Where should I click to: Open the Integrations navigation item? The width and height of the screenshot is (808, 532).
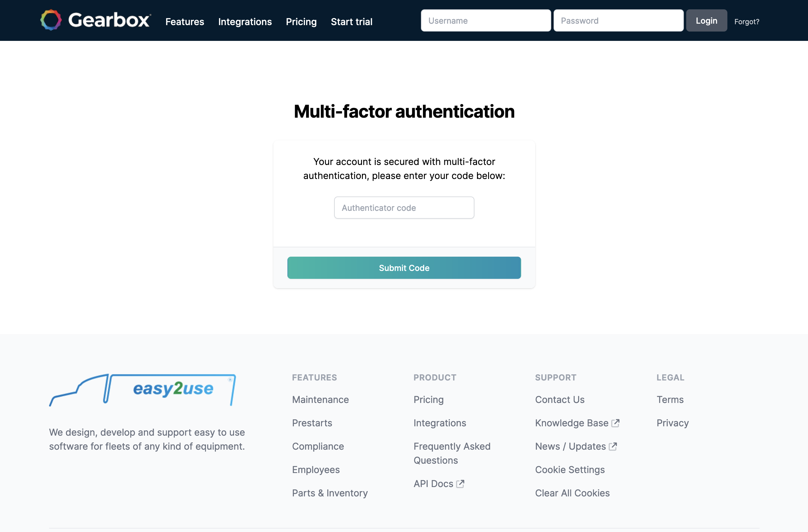pos(245,21)
